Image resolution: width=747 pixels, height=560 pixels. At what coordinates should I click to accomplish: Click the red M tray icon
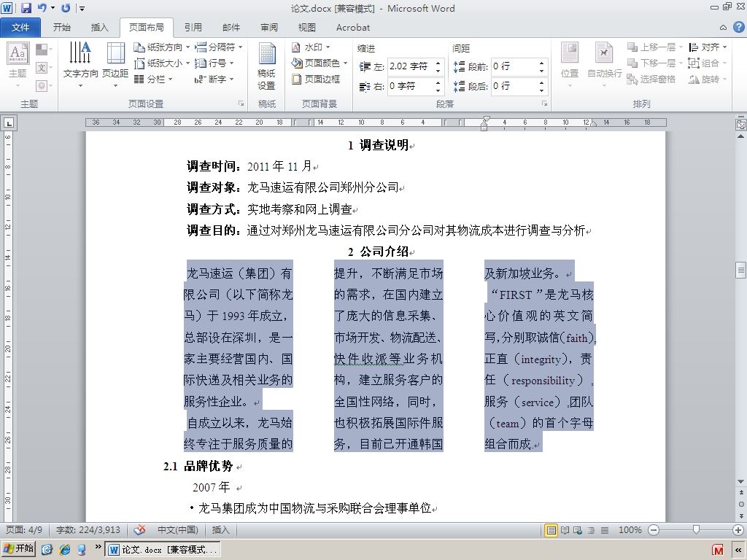pyautogui.click(x=718, y=550)
